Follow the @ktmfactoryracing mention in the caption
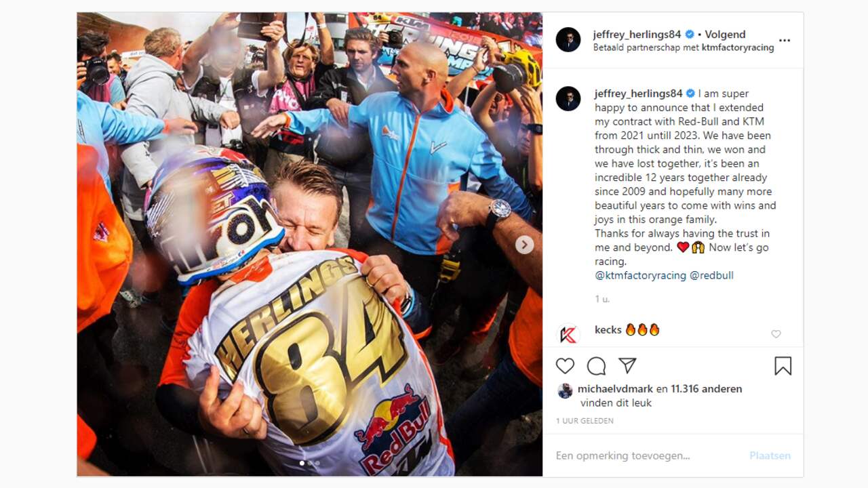The image size is (868, 488). tap(640, 275)
